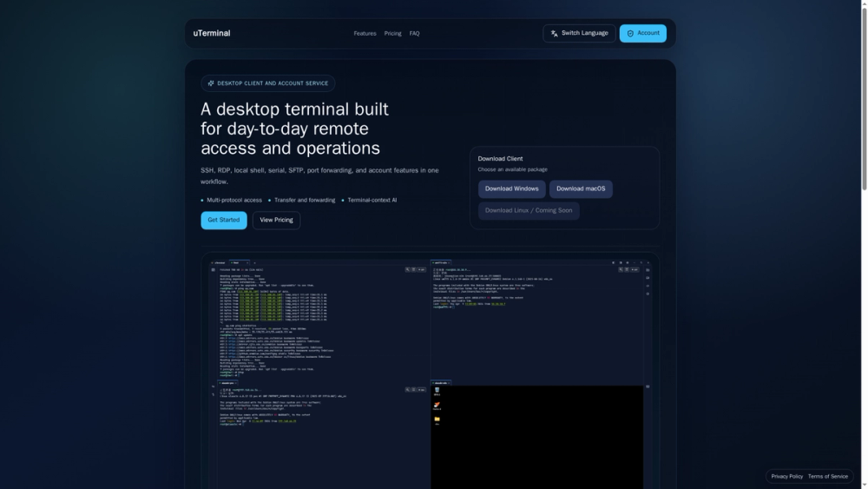Click Download Windows button

point(511,188)
